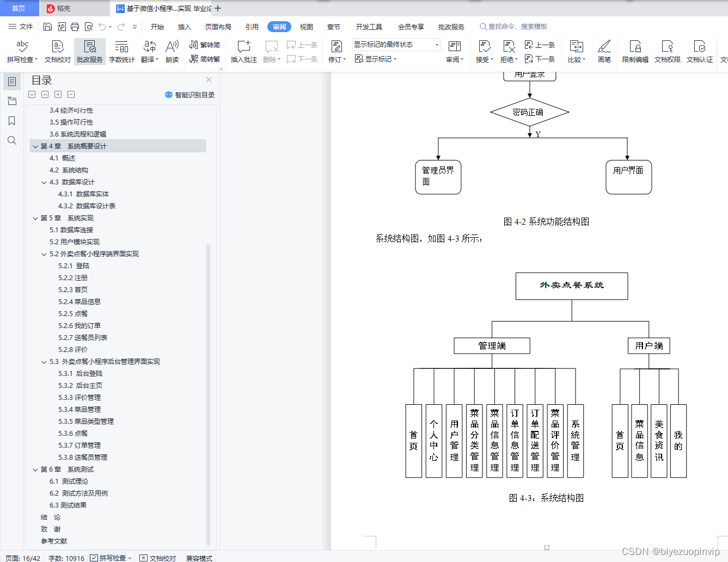Click 智能识别目录 button

pos(189,95)
